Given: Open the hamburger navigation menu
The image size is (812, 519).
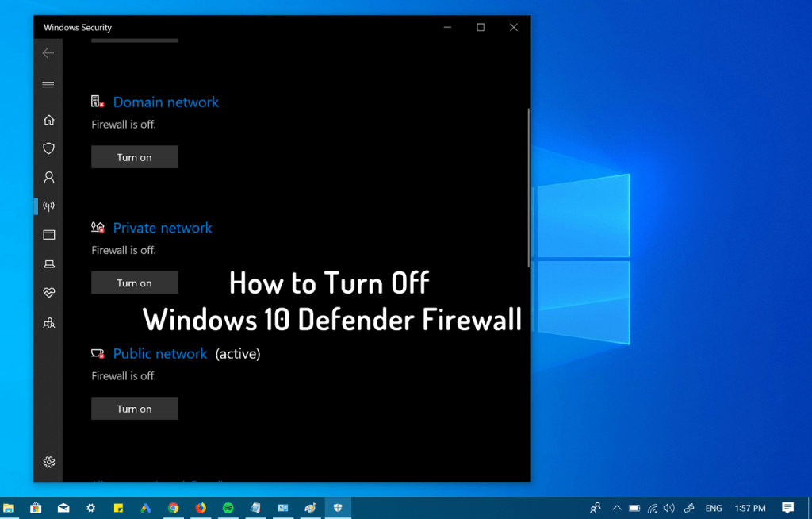Looking at the screenshot, I should (48, 84).
